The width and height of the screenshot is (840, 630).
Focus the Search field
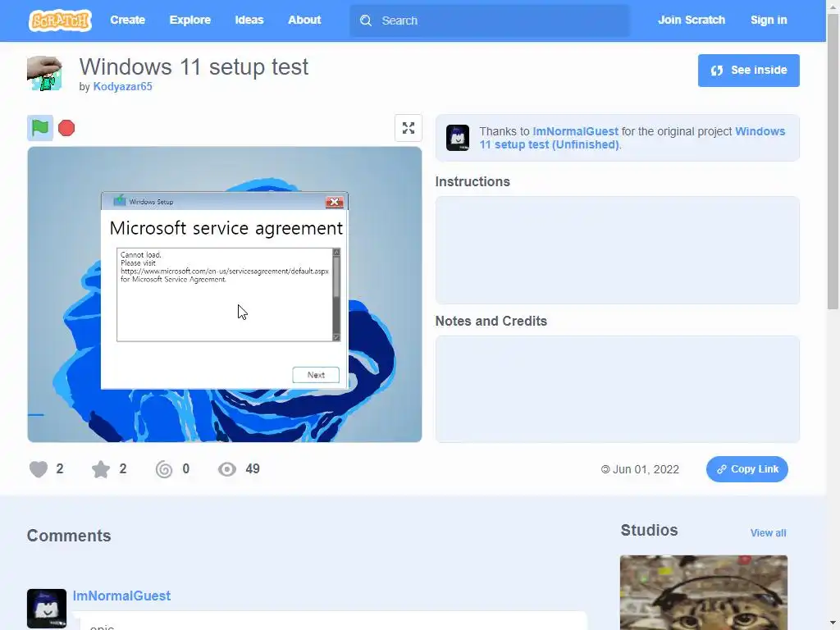pyautogui.click(x=490, y=21)
